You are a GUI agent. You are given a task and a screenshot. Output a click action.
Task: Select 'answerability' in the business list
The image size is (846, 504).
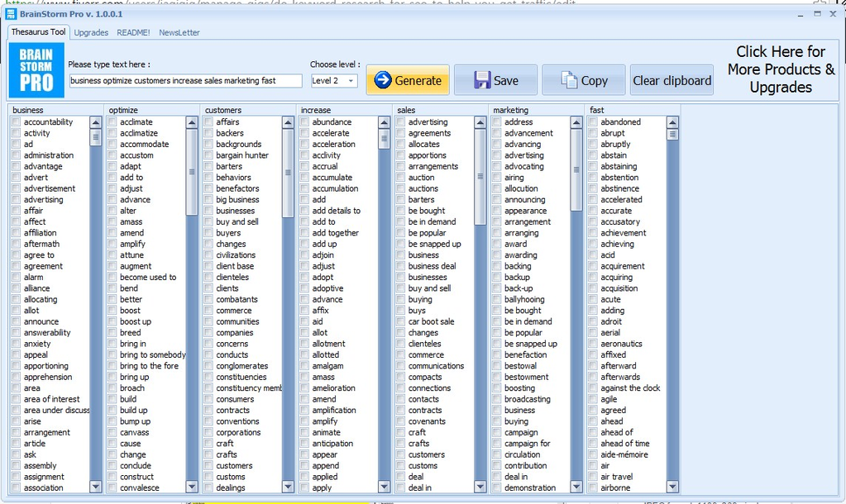pyautogui.click(x=47, y=333)
